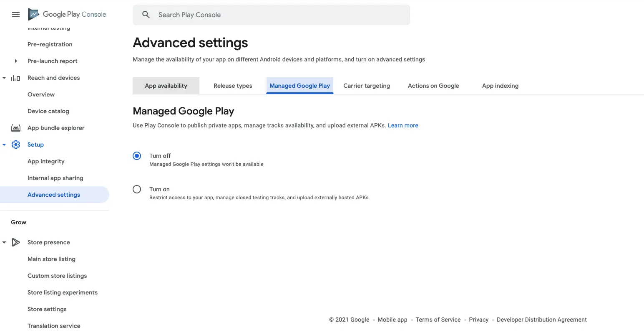This screenshot has width=644, height=335.
Task: Click the Setup gear icon
Action: [x=16, y=145]
